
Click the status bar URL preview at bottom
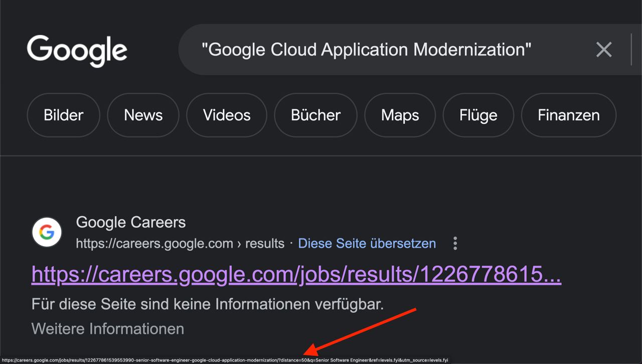(x=225, y=360)
